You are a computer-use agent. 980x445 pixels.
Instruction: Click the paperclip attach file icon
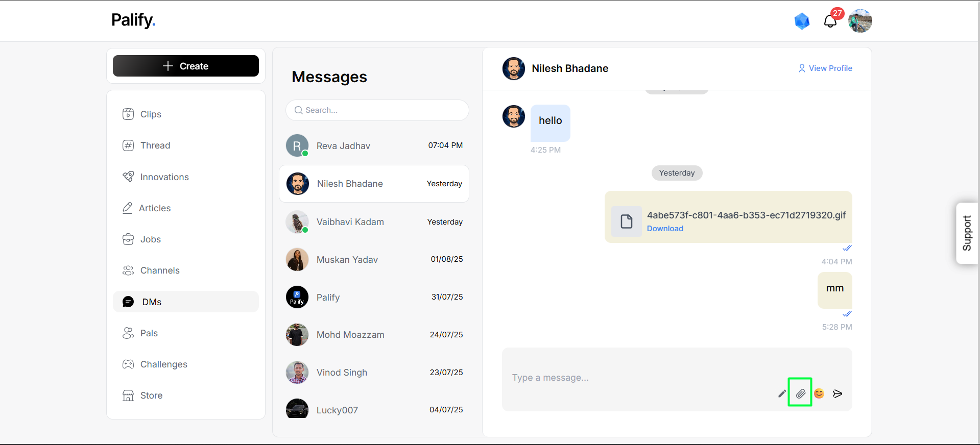[800, 393]
